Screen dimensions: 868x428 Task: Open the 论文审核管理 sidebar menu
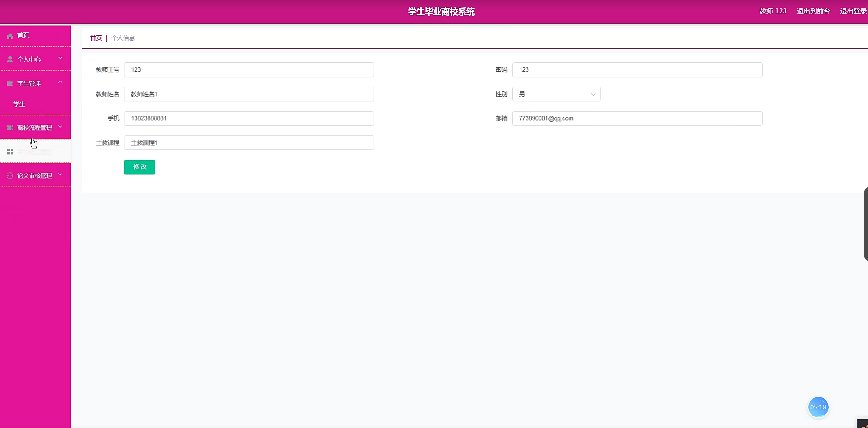pyautogui.click(x=35, y=176)
